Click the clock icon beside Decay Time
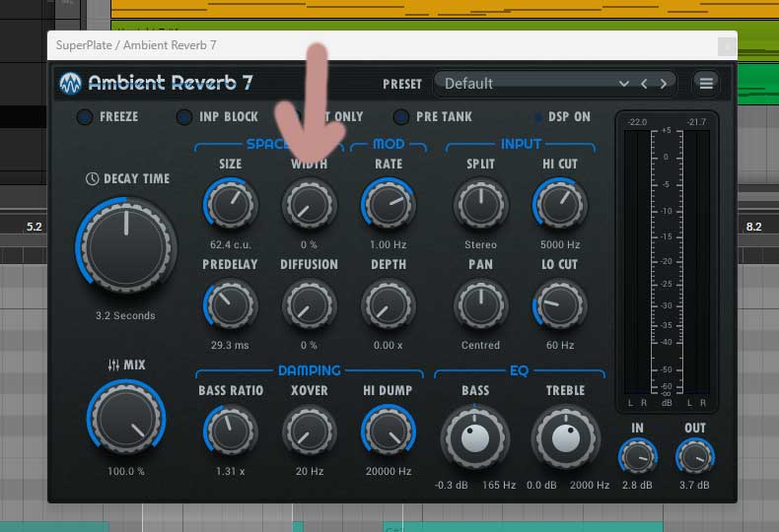Viewport: 779px width, 532px height. point(92,179)
